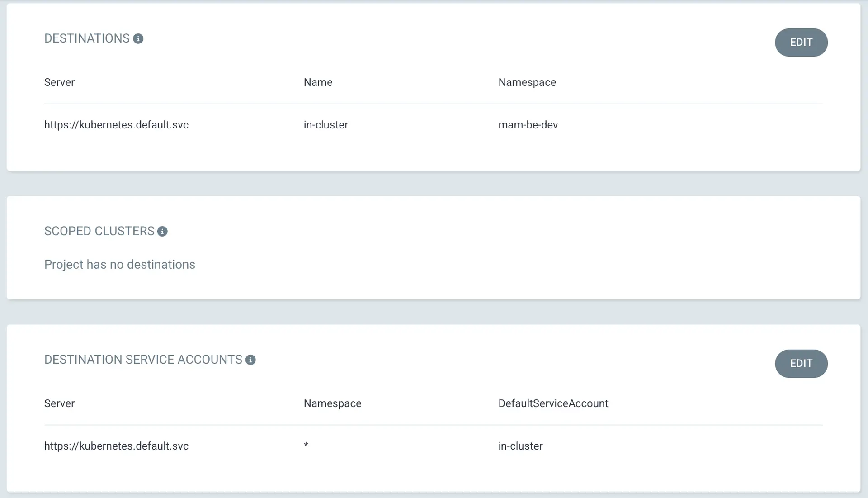Click the SCOPED CLUSTERS heading

tap(99, 231)
